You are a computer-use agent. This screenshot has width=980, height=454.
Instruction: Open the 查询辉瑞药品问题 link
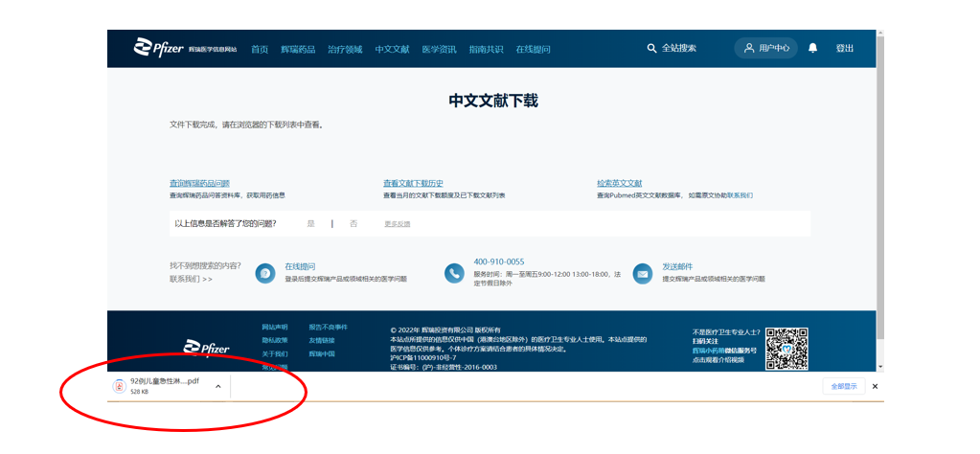[x=199, y=184]
